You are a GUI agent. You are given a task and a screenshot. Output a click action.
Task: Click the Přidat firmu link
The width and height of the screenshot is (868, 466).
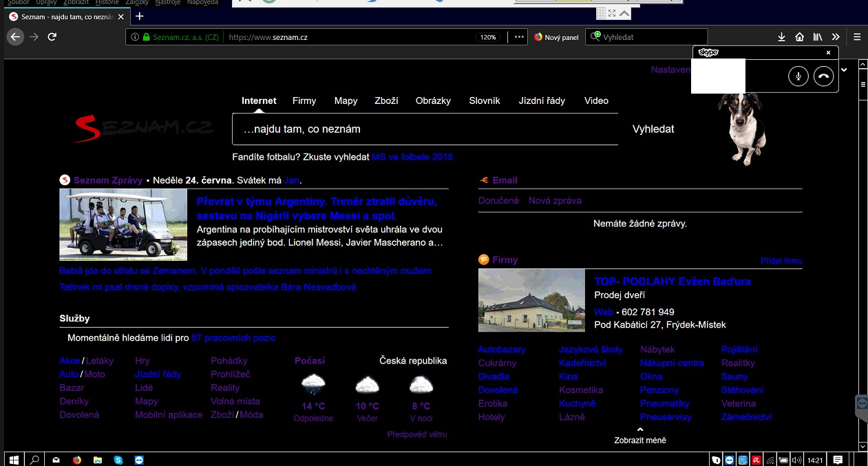click(x=781, y=261)
